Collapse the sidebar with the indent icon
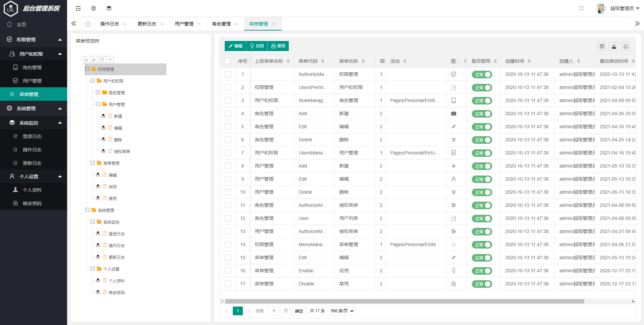644x325 pixels. click(x=78, y=8)
